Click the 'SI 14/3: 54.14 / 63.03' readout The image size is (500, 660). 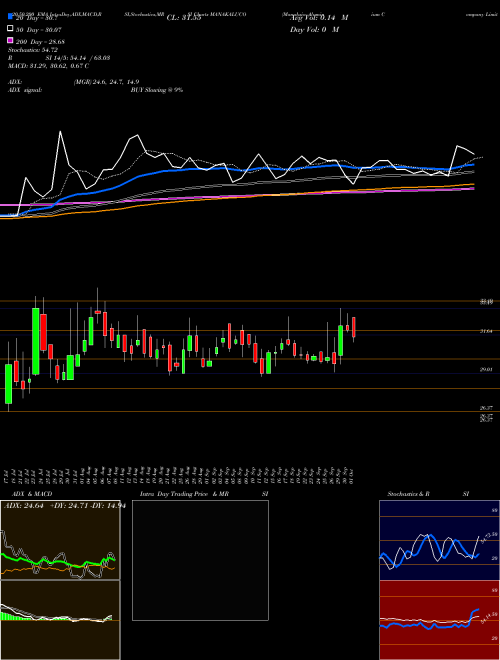(x=78, y=58)
